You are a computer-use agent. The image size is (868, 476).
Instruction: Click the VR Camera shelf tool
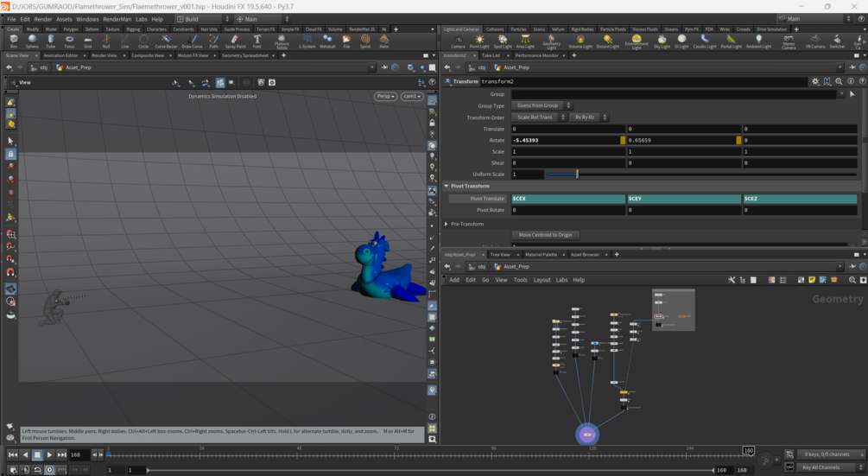[815, 41]
